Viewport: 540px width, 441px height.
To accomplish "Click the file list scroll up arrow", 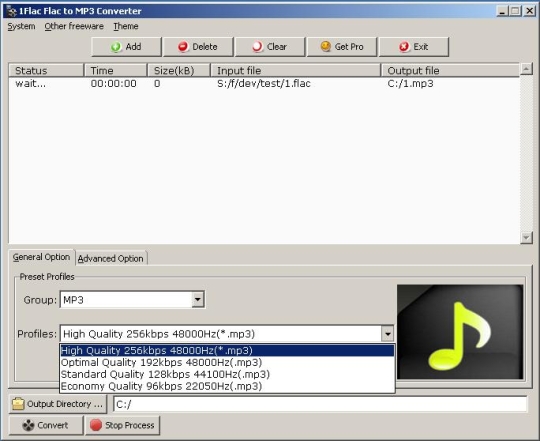I will point(526,69).
